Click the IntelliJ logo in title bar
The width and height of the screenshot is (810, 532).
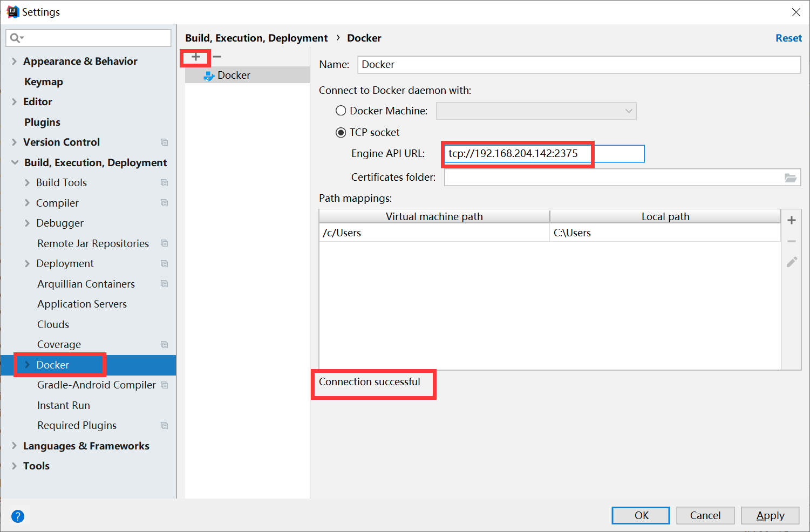pyautogui.click(x=12, y=12)
